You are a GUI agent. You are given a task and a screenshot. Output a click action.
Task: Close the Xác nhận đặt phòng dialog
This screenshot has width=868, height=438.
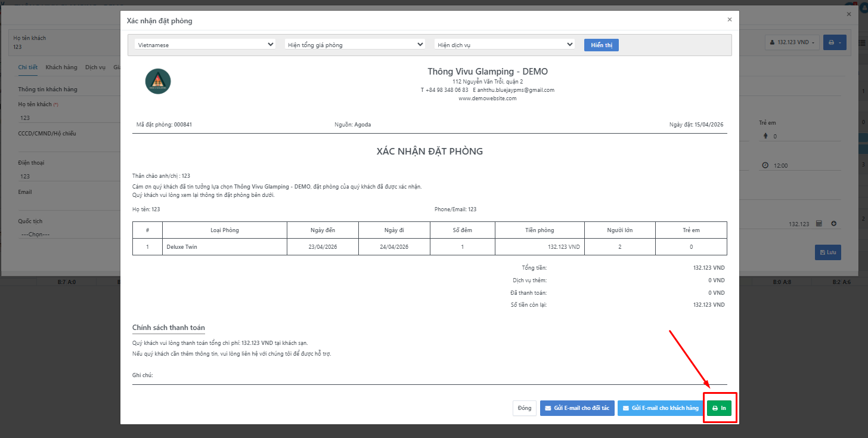click(x=729, y=20)
